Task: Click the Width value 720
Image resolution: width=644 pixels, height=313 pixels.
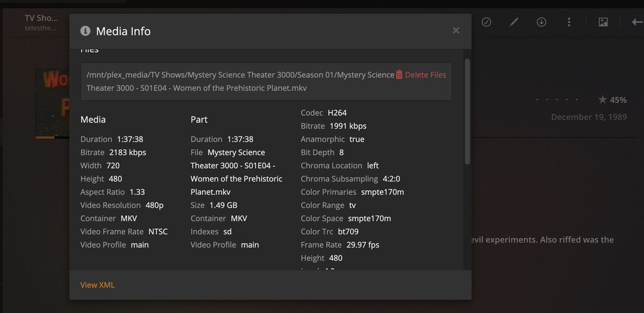Action: pyautogui.click(x=113, y=166)
